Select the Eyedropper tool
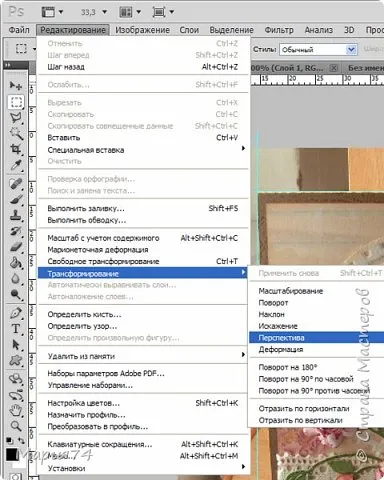Image resolution: width=384 pixels, height=480 pixels. tap(16, 165)
